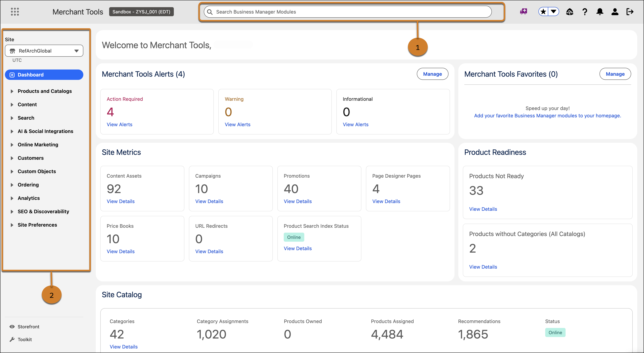
Task: Click the Trailhead cloud icon
Action: pos(570,12)
